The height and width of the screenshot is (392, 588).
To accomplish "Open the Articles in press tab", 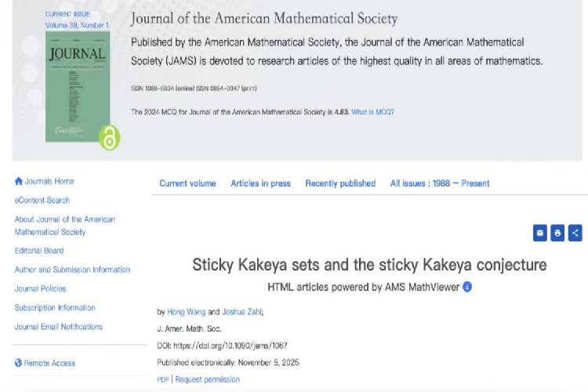I will tap(260, 183).
